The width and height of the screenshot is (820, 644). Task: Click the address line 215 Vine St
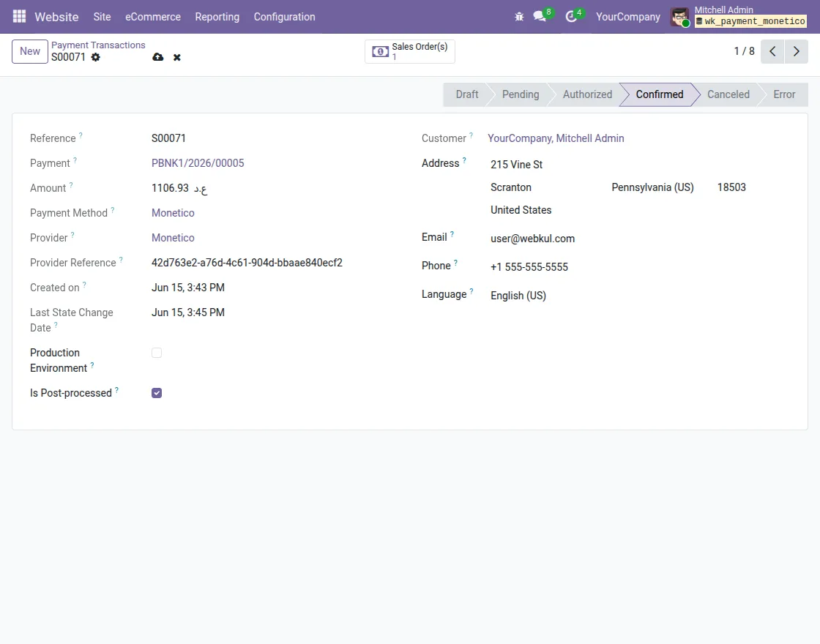516,165
